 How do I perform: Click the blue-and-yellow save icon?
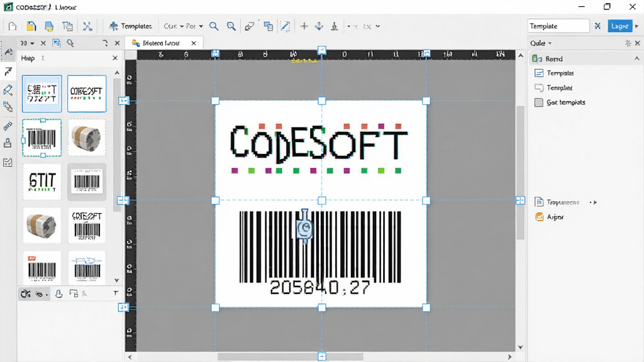[49, 26]
